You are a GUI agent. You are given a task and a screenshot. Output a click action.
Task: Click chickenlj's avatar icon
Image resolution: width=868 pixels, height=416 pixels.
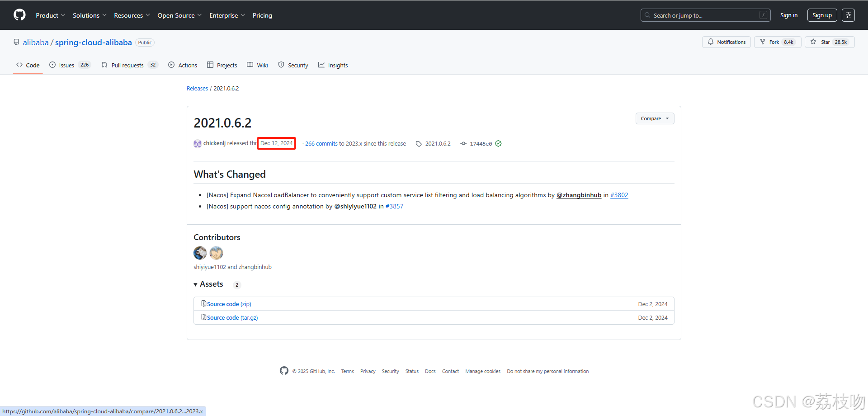pyautogui.click(x=198, y=144)
